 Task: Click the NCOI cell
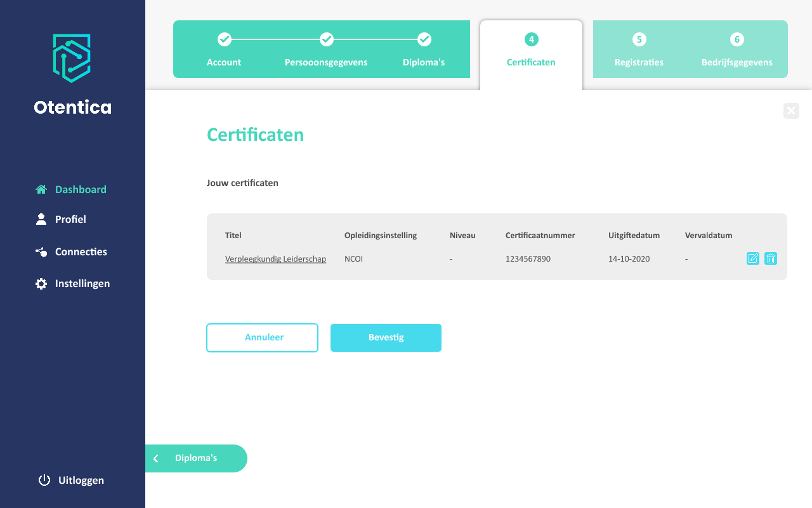[353, 259]
